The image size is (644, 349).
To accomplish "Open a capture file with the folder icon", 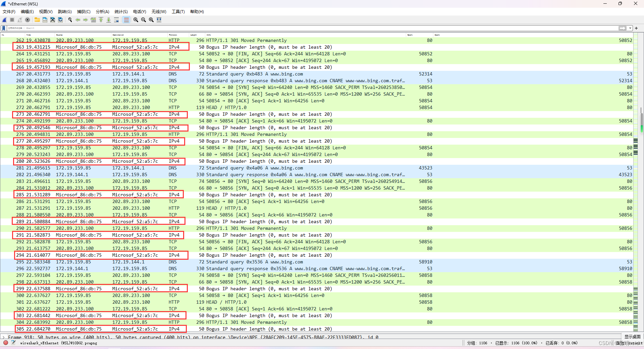I will point(37,20).
